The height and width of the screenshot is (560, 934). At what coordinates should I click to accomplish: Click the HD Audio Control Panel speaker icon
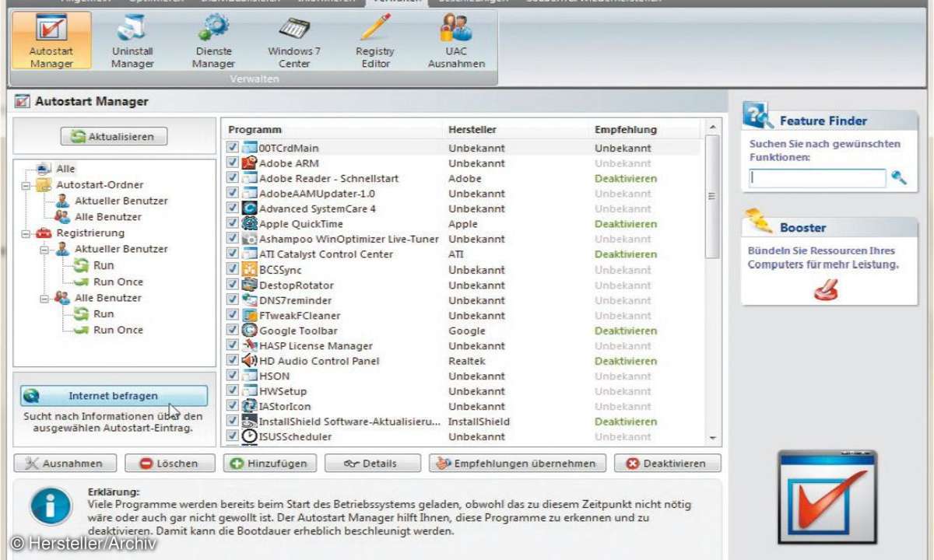pyautogui.click(x=249, y=361)
